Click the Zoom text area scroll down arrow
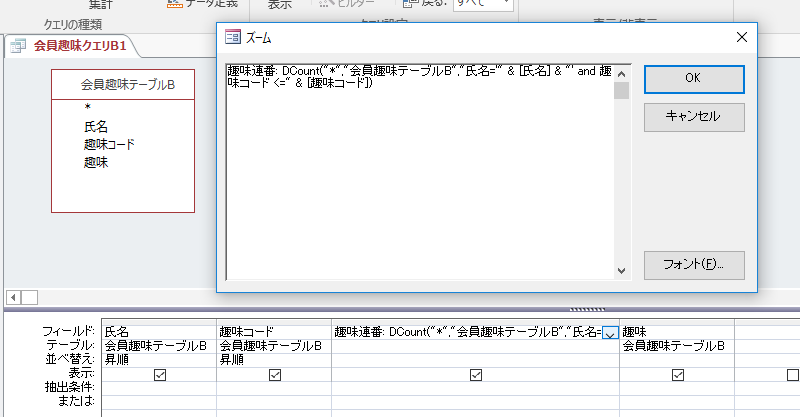800x417 pixels. tap(621, 271)
